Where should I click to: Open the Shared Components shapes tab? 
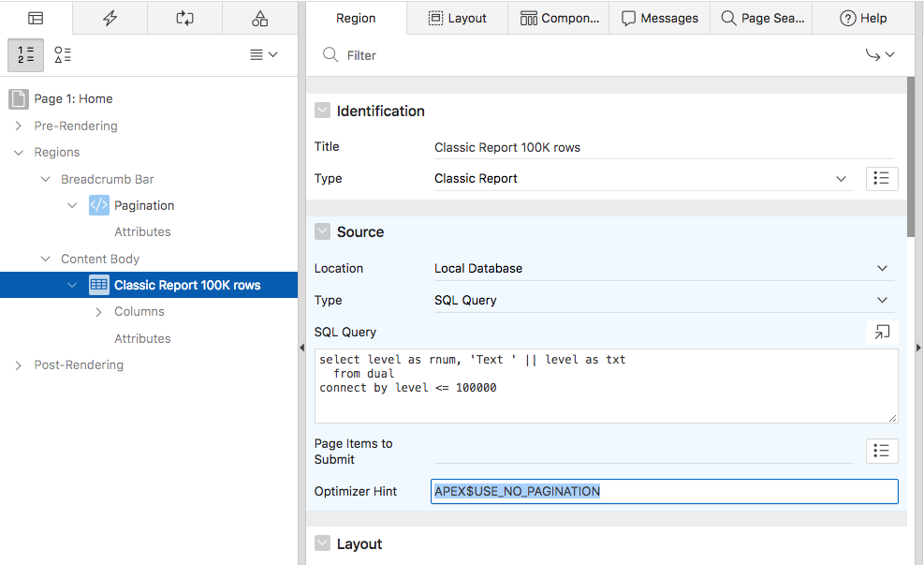pyautogui.click(x=259, y=18)
